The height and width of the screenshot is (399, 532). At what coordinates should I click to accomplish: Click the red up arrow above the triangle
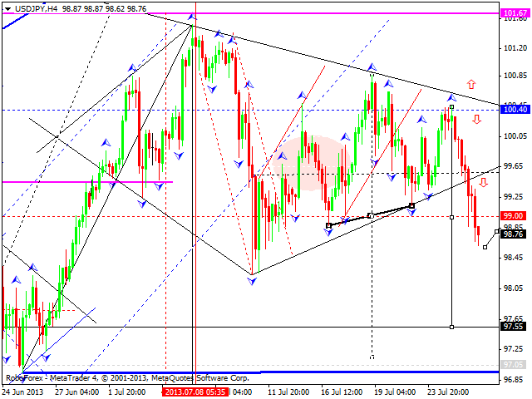pyautogui.click(x=471, y=84)
